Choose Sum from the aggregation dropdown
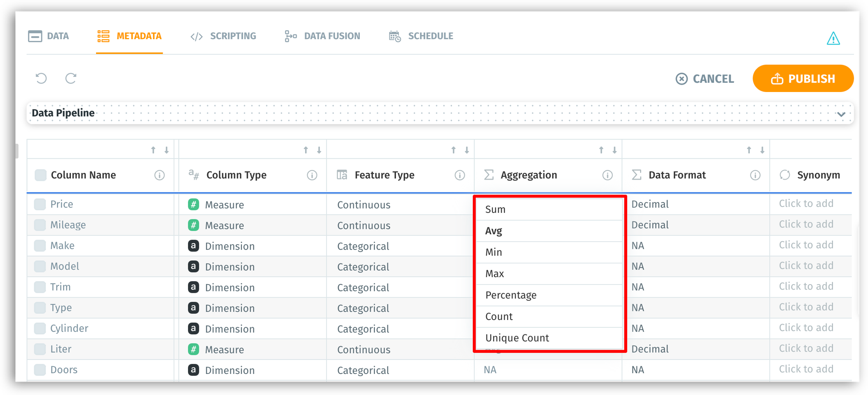 point(495,210)
